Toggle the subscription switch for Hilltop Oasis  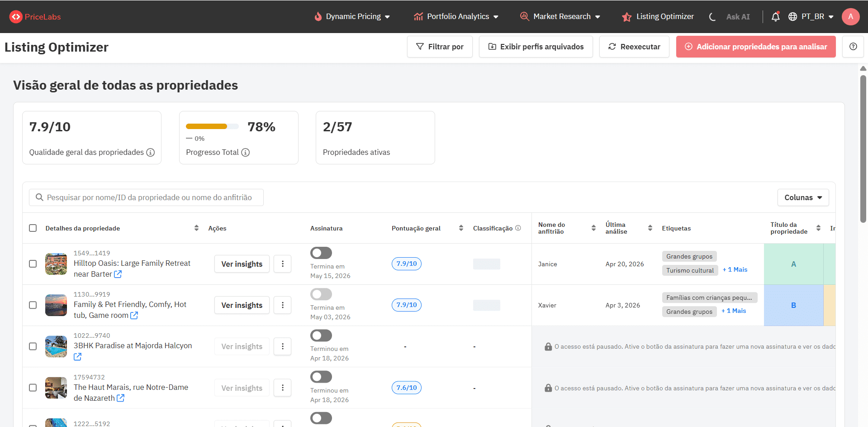coord(321,253)
